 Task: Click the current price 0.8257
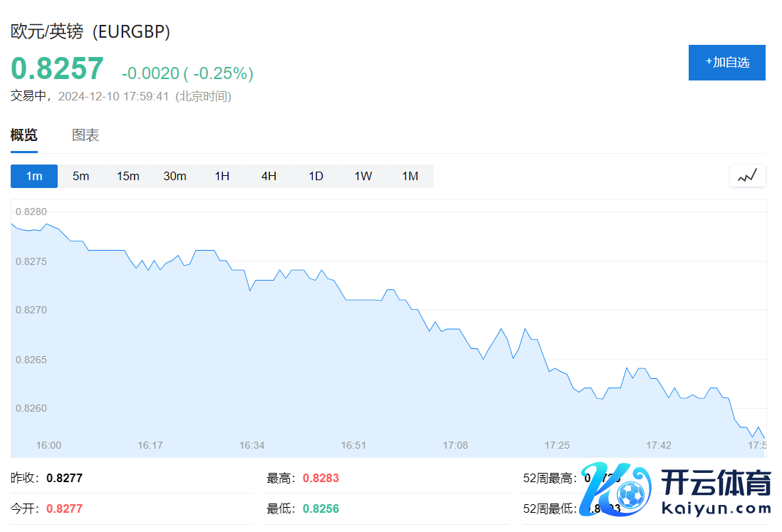coord(57,69)
